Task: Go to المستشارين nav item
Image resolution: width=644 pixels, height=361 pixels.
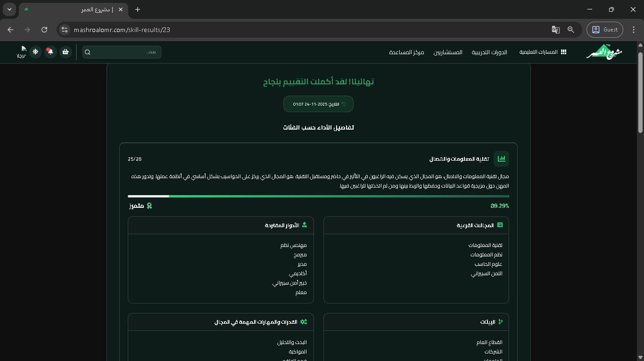Action: 448,52
